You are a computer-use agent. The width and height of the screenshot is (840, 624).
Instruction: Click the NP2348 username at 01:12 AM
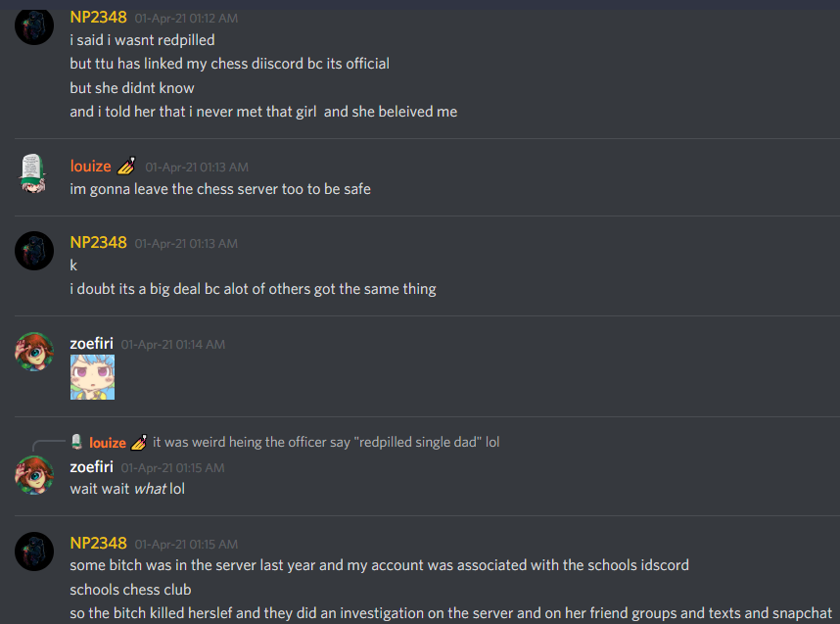click(98, 18)
